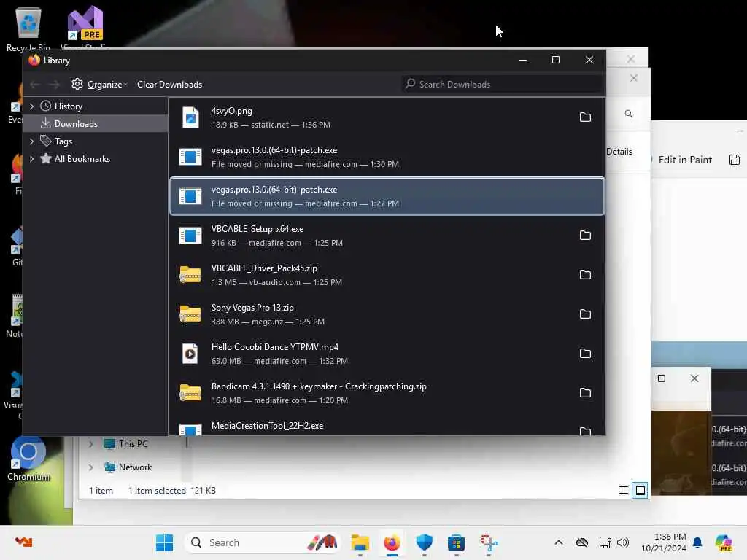Select the 1:27 PM vegas.pro patch entry

coord(387,196)
